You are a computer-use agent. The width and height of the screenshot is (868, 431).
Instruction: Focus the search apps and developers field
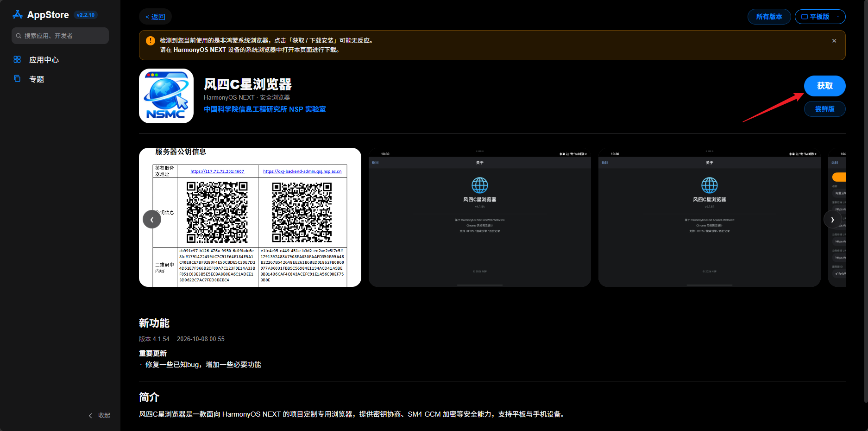[60, 36]
